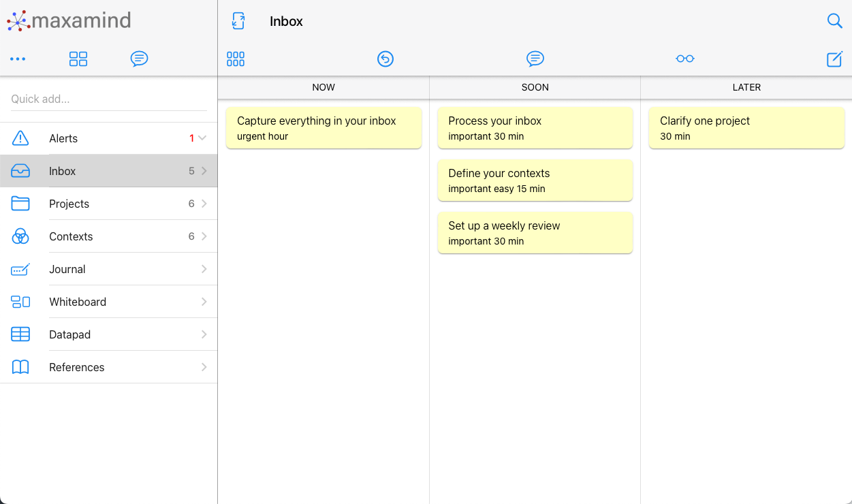Select the board grid icon above NOW column
The height and width of the screenshot is (504, 852).
point(236,59)
